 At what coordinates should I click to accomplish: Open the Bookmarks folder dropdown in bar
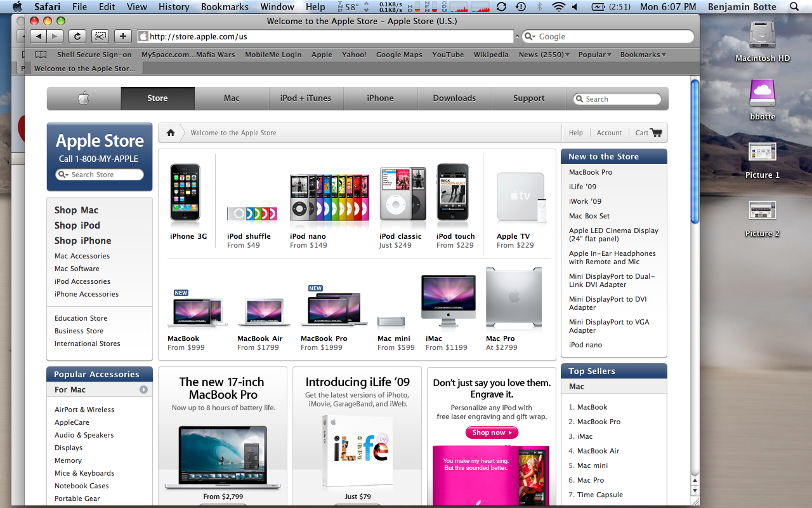click(x=643, y=55)
